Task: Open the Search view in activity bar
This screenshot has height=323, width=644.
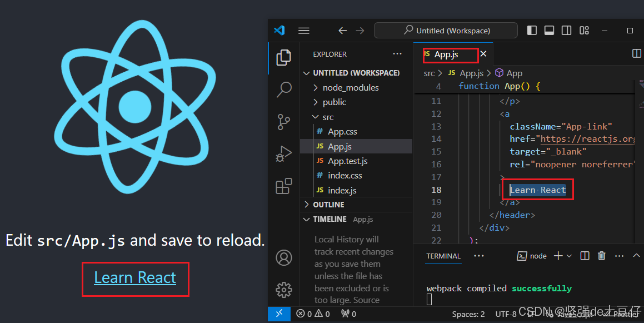Action: click(284, 89)
